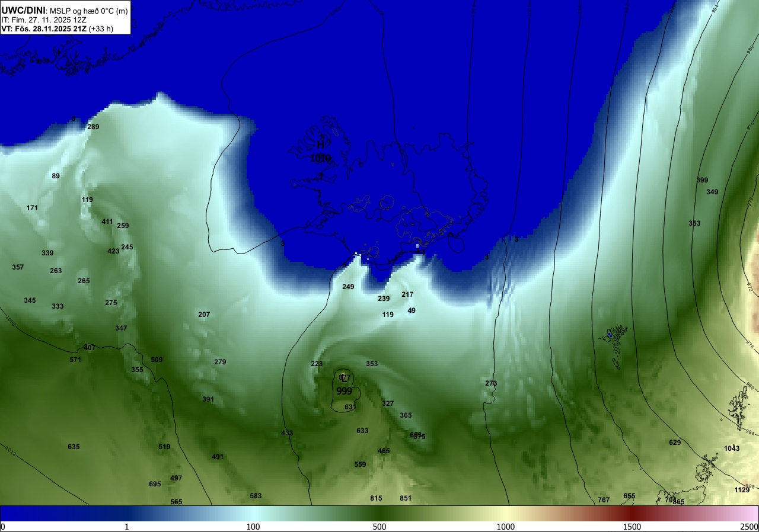
Task: Click the height value 355
Action: (137, 370)
